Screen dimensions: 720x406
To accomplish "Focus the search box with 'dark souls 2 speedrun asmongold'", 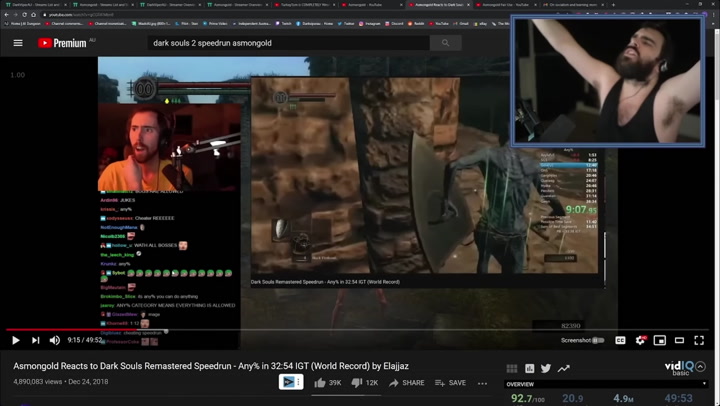I will (x=288, y=43).
